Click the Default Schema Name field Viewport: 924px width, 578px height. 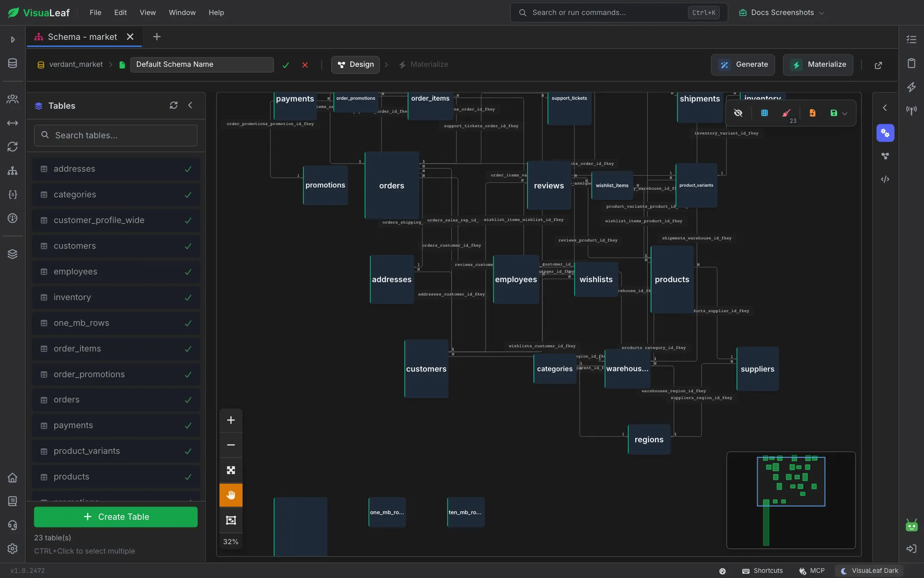tap(202, 65)
